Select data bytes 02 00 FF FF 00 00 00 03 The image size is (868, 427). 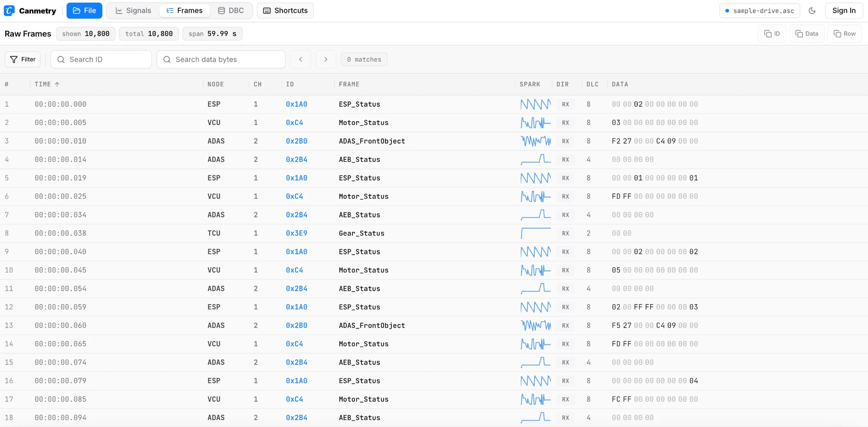click(x=655, y=307)
